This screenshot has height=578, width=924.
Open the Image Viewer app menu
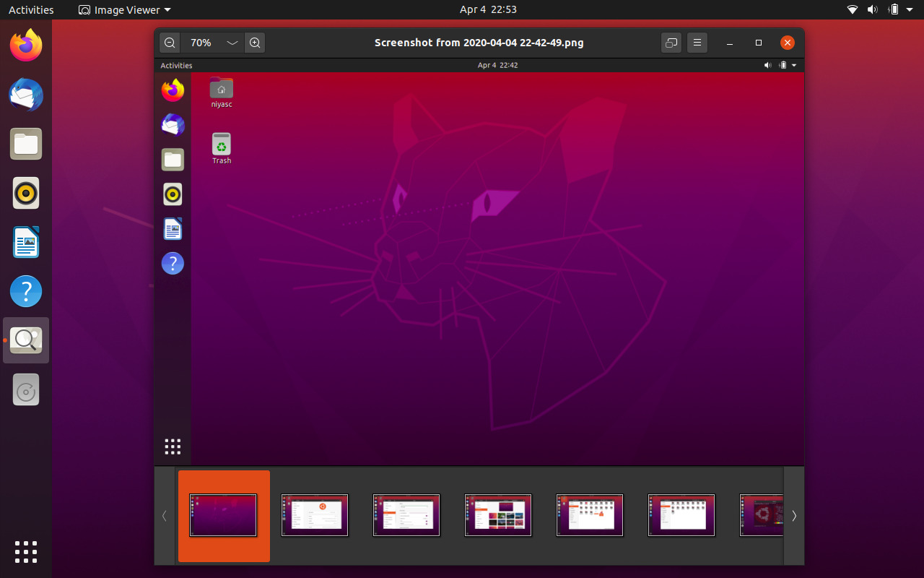pyautogui.click(x=123, y=9)
